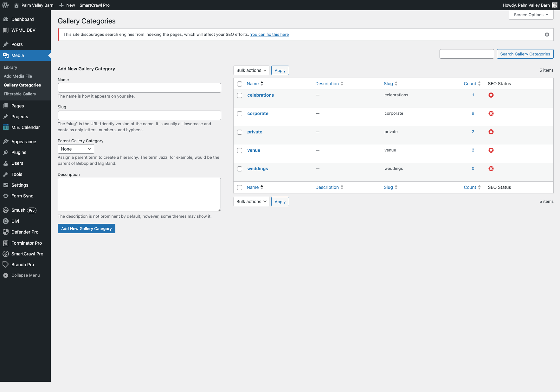Click the Projects pin icon
The height and width of the screenshot is (392, 560).
coord(6,117)
